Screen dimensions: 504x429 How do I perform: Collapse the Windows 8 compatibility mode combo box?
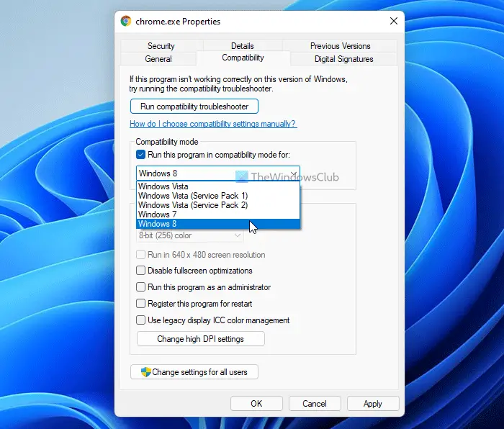[218, 173]
